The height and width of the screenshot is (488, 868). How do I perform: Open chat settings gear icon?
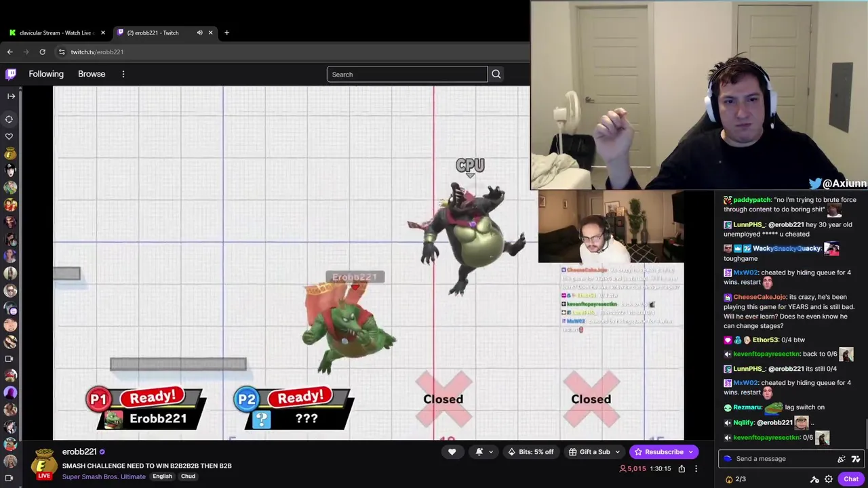829,479
